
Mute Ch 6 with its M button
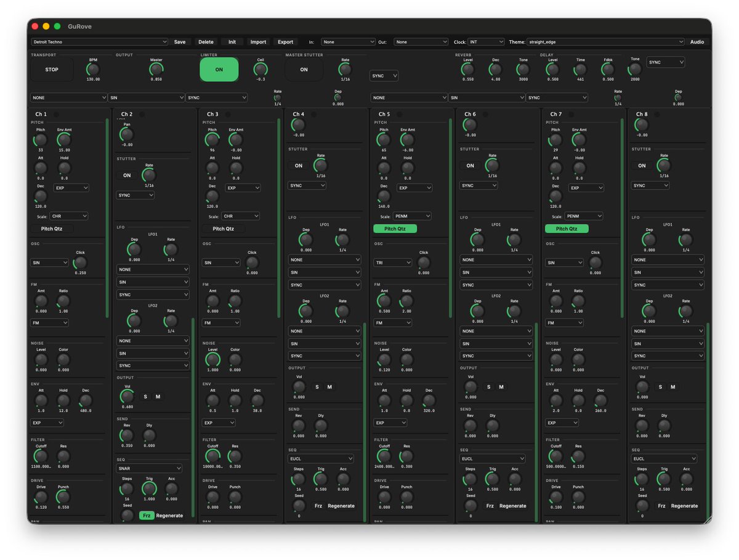click(x=501, y=387)
